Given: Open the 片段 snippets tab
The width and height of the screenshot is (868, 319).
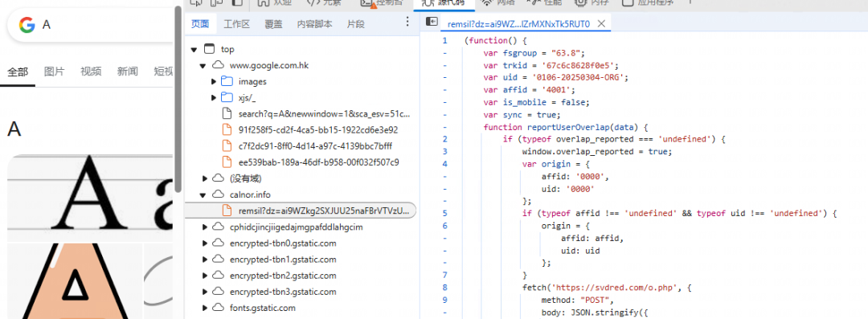Looking at the screenshot, I should click(355, 24).
